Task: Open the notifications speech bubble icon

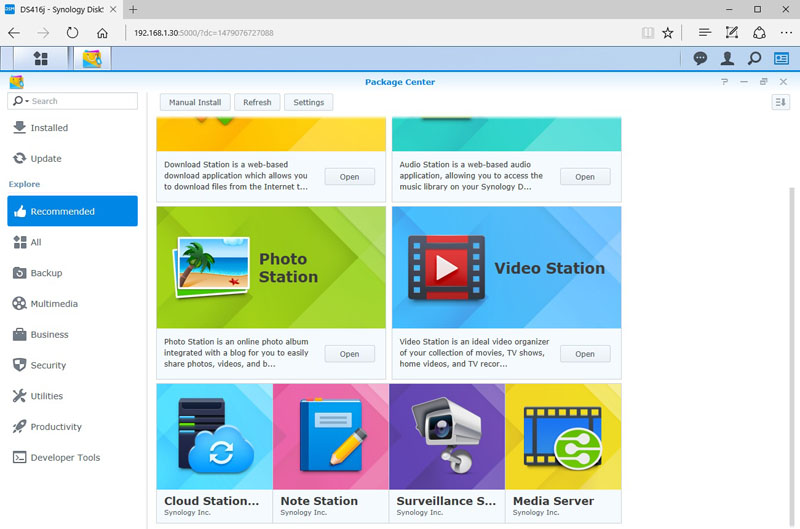Action: (x=700, y=59)
